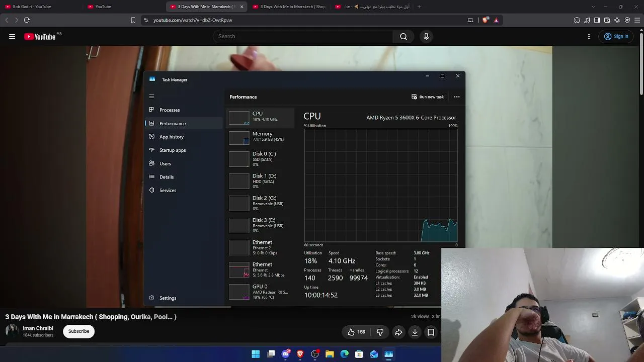Open the Processes page in Task Manager
This screenshot has width=644, height=362.
coord(170,110)
